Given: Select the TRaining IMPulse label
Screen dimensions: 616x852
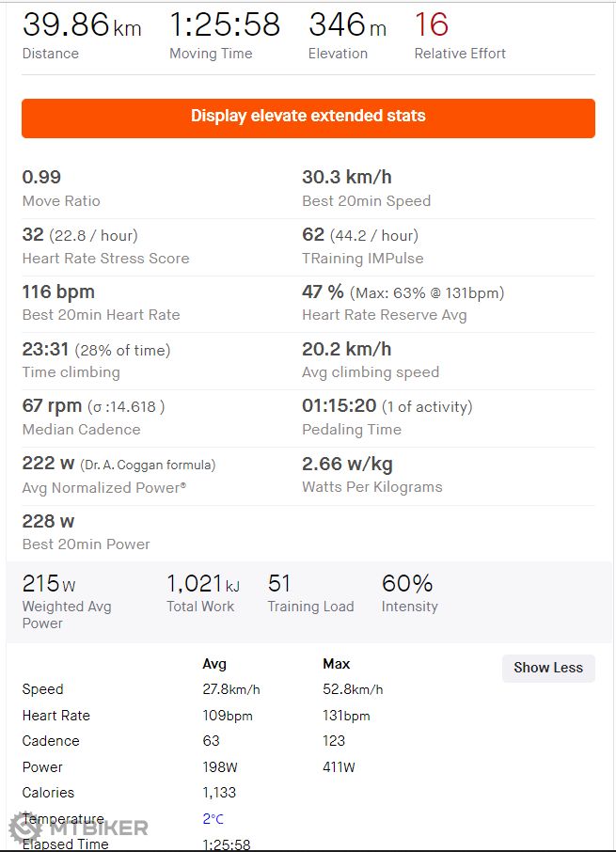Looking at the screenshot, I should (362, 259).
